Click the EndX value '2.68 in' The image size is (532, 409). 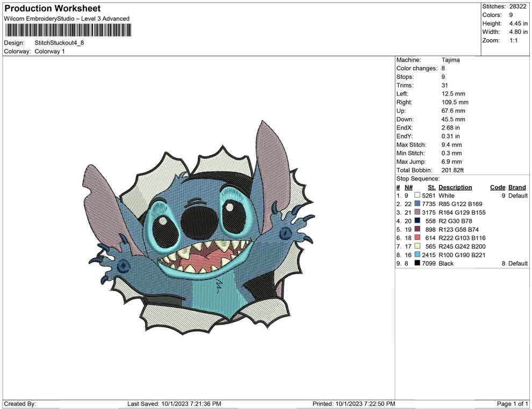click(x=450, y=128)
